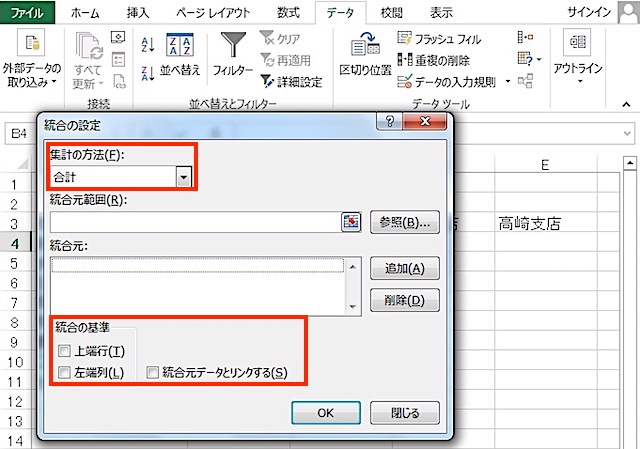Expand データの入力規則 dropdown arrow
The height and width of the screenshot is (449, 640).
point(507,82)
